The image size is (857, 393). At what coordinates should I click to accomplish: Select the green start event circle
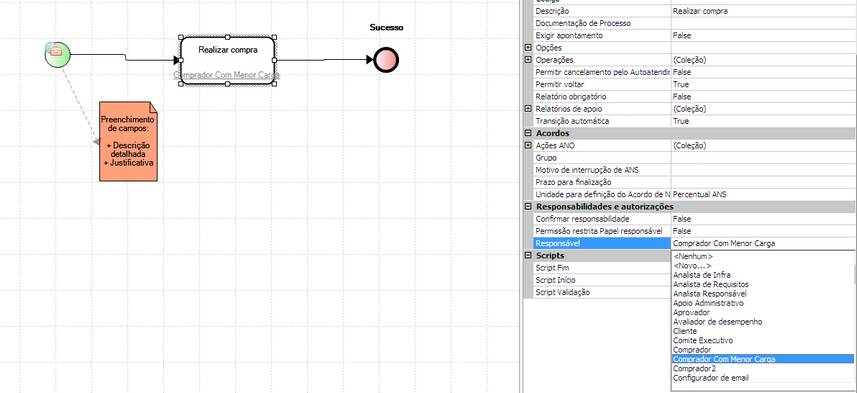[x=57, y=55]
